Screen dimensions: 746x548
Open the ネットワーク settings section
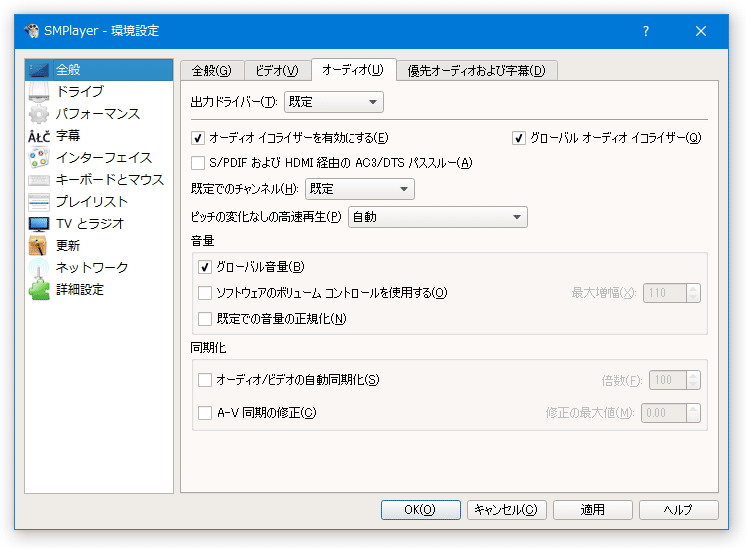tap(99, 267)
